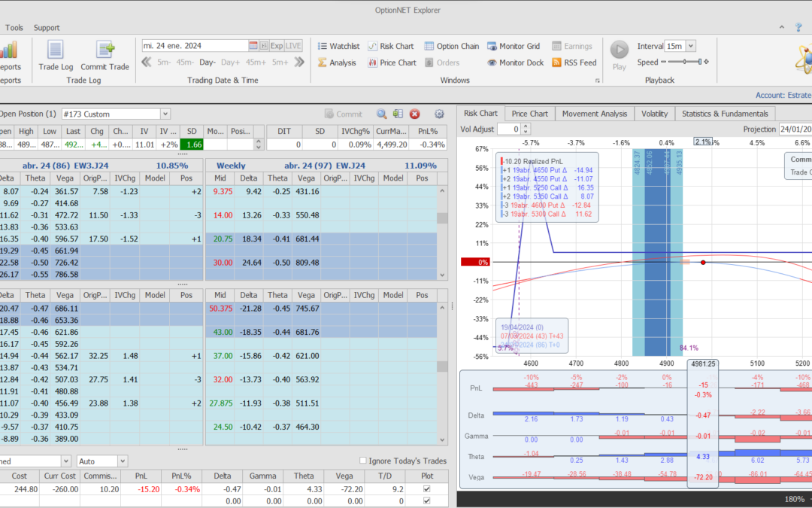Open the Option Chain window

point(451,46)
